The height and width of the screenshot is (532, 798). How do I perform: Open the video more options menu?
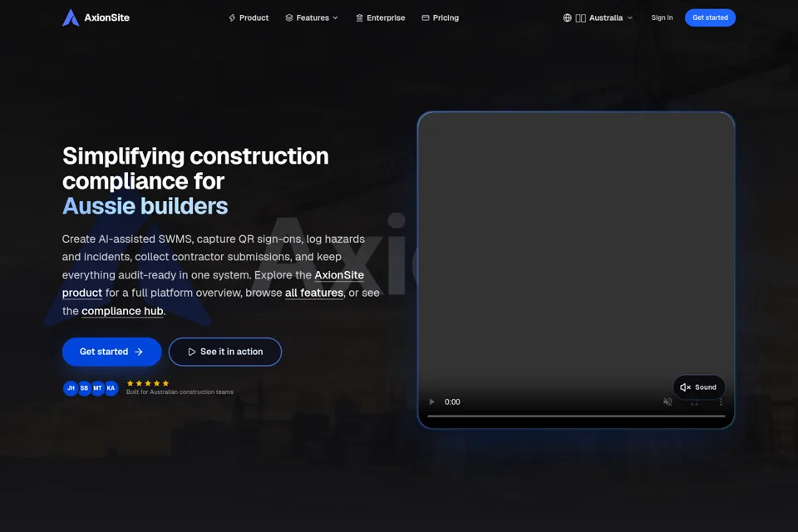721,401
